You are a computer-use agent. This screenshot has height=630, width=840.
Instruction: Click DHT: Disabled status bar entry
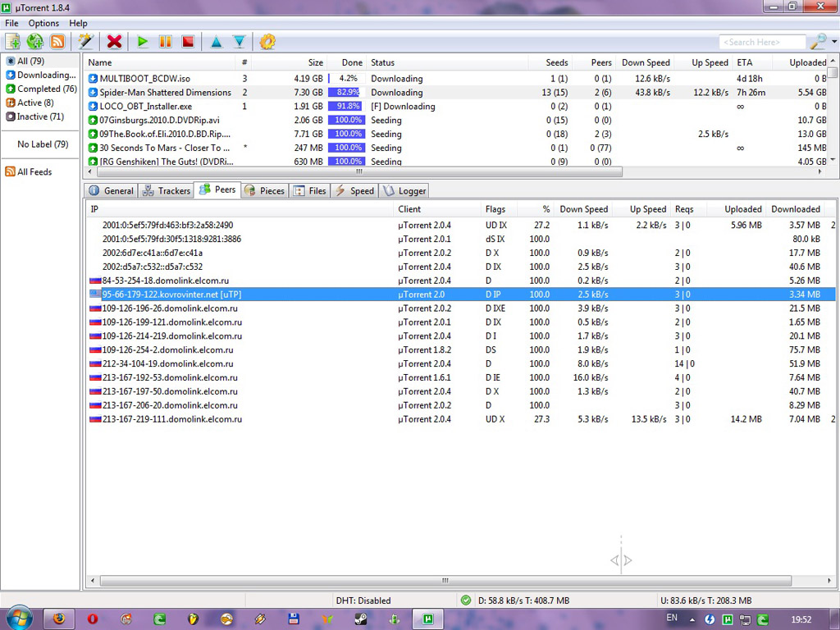363,600
